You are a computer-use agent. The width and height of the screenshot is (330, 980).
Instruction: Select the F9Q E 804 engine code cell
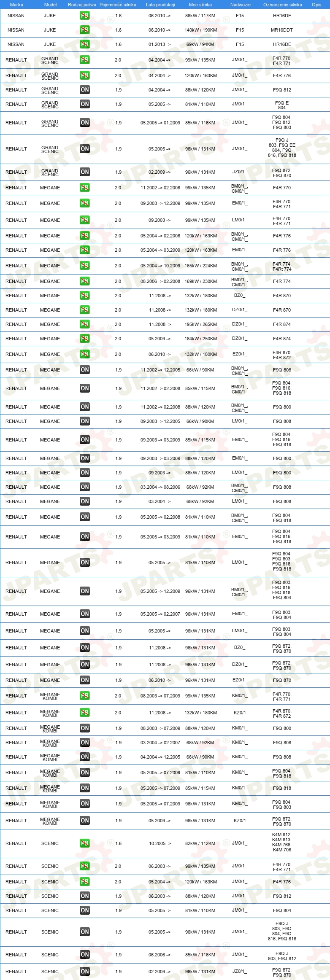pos(282,105)
